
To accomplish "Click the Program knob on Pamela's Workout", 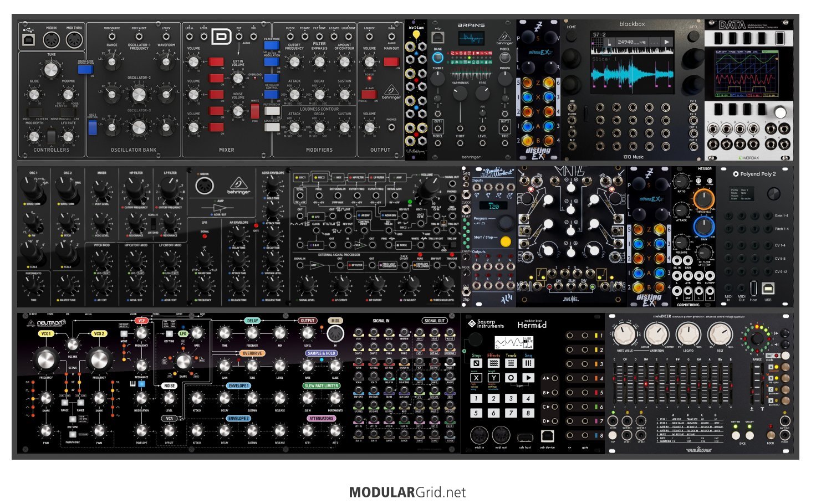I will (505, 222).
